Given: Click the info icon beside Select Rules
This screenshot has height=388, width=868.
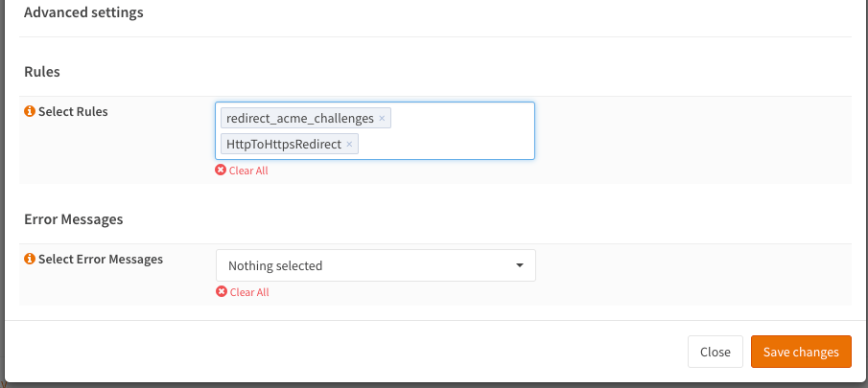Looking at the screenshot, I should pos(30,111).
